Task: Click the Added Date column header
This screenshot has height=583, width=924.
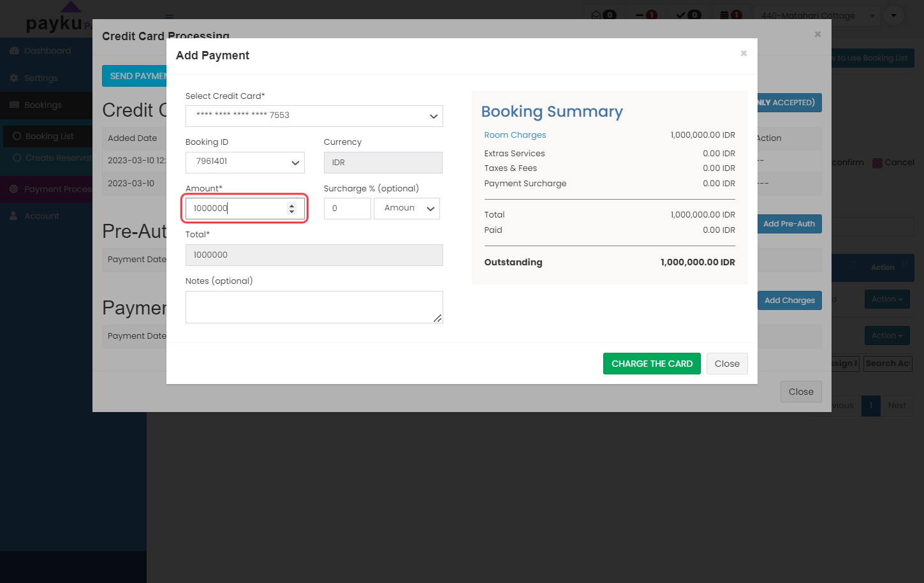Action: pos(132,138)
